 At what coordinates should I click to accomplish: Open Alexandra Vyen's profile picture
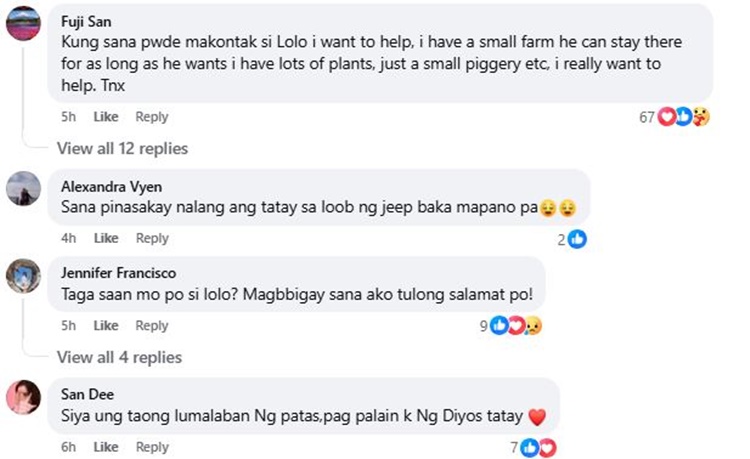click(x=23, y=188)
